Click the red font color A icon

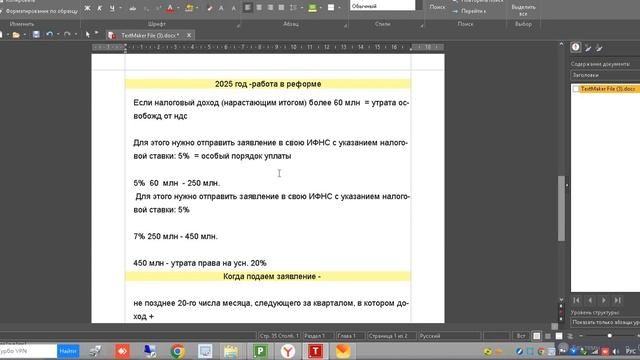pyautogui.click(x=170, y=8)
